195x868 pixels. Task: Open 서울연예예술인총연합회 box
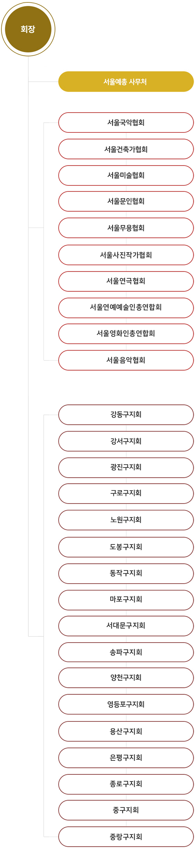point(126,307)
